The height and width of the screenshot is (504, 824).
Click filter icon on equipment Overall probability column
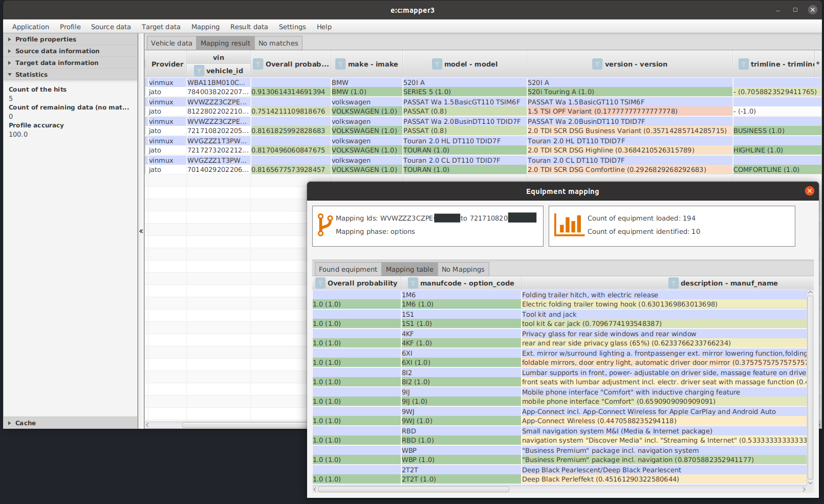320,283
